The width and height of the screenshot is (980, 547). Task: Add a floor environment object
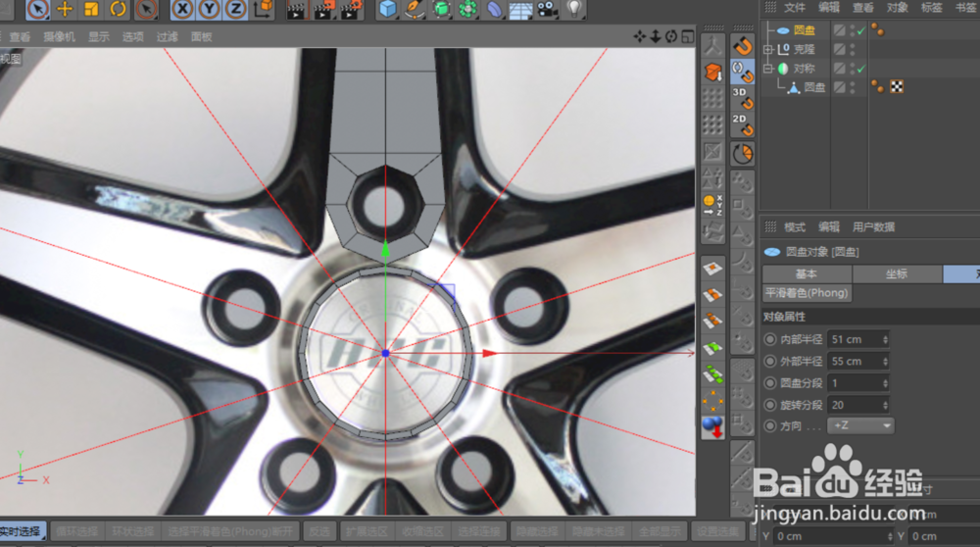(520, 10)
